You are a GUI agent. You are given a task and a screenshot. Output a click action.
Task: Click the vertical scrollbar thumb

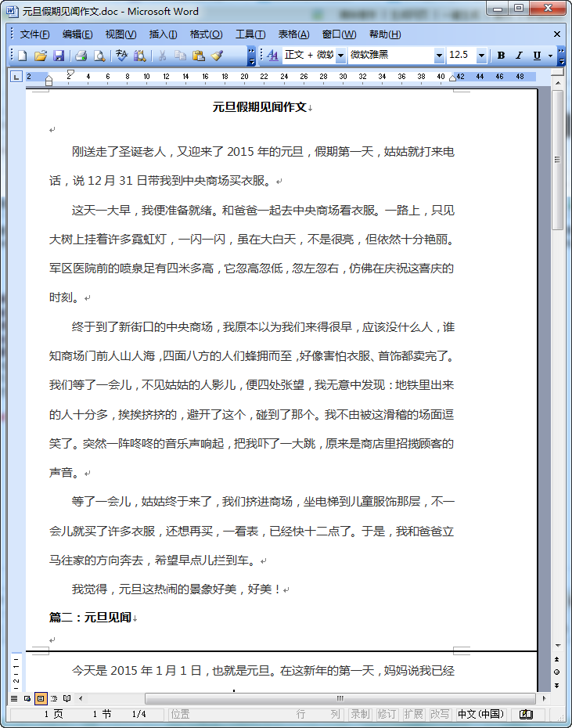558,159
